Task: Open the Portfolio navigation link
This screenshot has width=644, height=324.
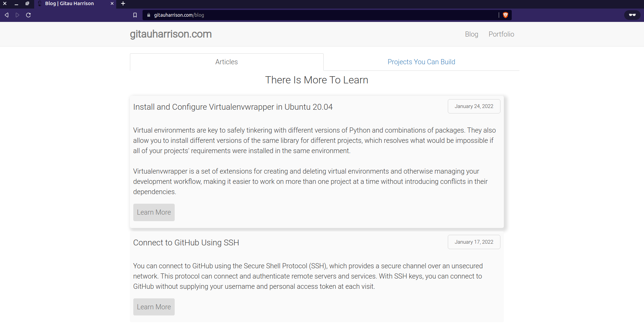Action: click(501, 34)
